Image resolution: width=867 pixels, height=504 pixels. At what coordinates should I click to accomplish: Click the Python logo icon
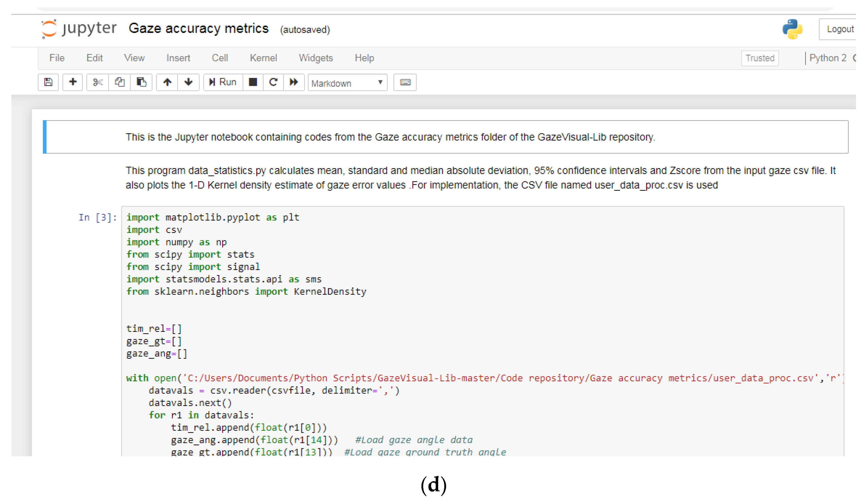tap(792, 29)
